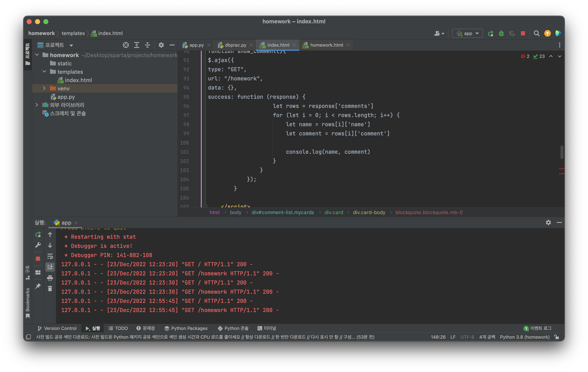588x372 pixels.
Task: Open the Python Packages tool window
Action: (186, 328)
